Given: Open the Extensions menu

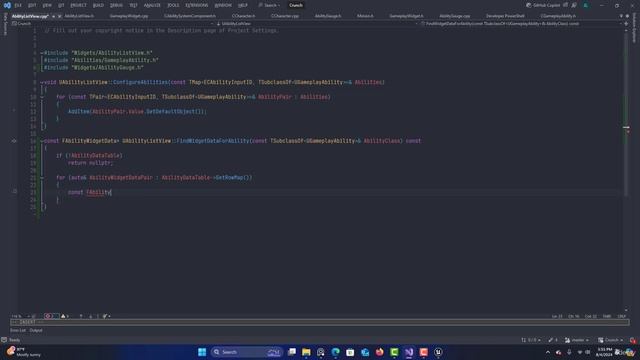Looking at the screenshot, I should click(196, 5).
